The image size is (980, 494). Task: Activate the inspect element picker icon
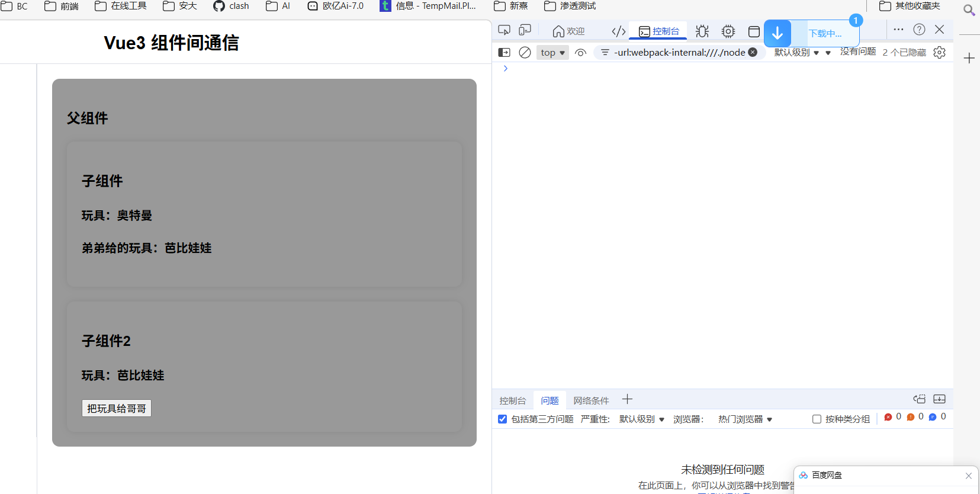click(x=504, y=30)
